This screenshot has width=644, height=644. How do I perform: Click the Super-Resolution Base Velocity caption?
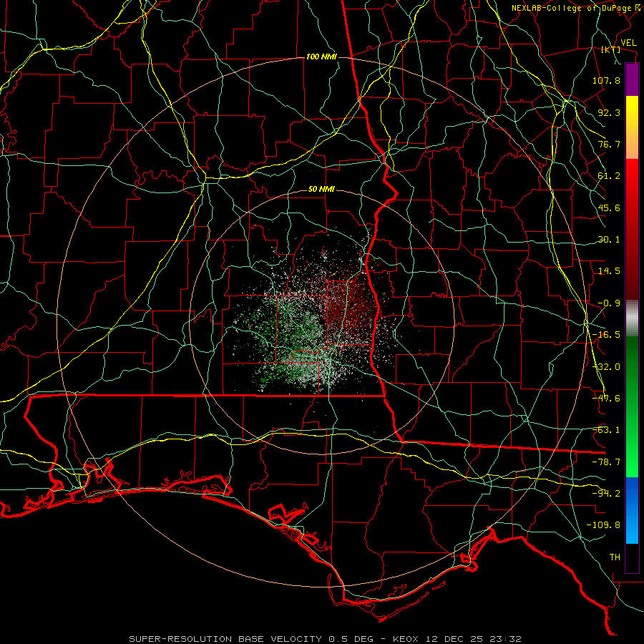(326, 639)
